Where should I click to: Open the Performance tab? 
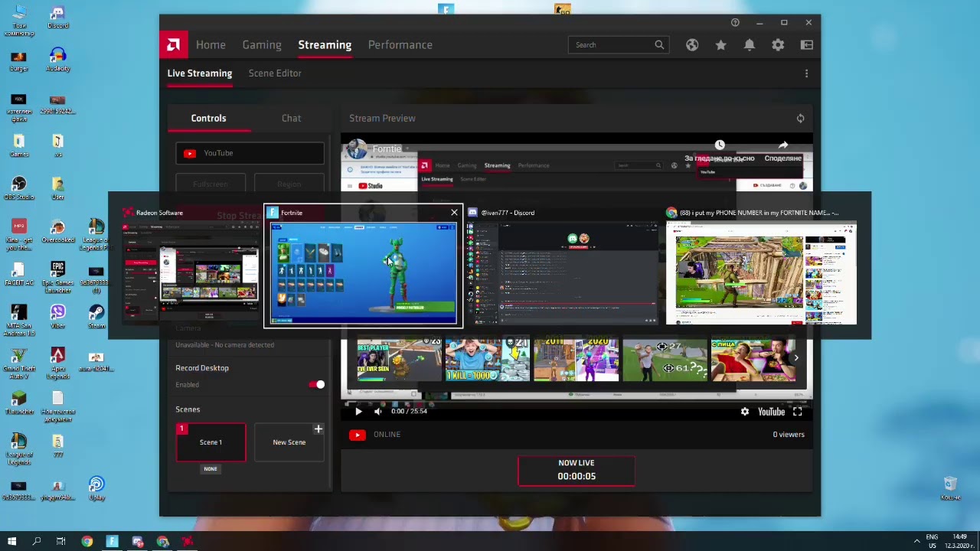[x=400, y=44]
